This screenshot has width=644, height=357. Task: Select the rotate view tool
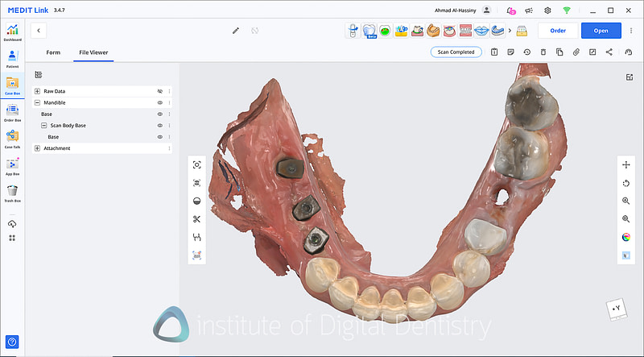626,183
